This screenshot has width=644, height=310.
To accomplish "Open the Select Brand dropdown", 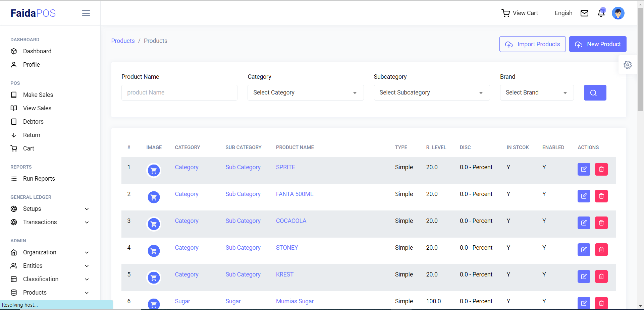I will (536, 92).
